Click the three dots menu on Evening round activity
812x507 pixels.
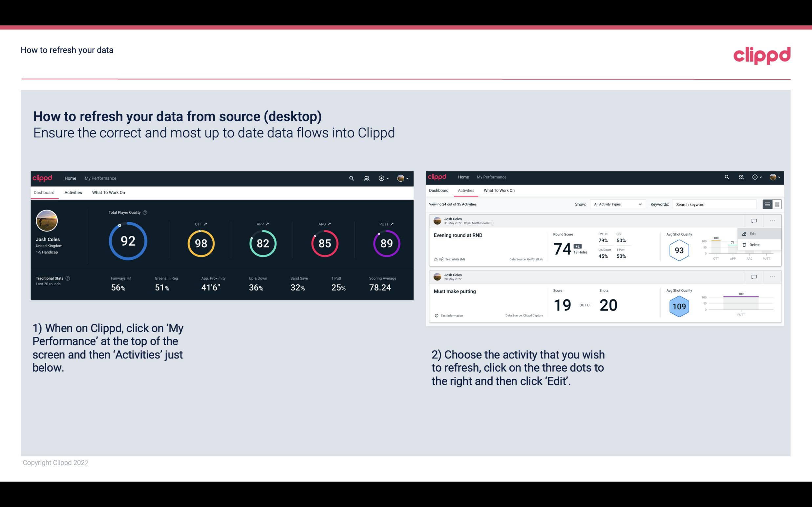click(772, 221)
